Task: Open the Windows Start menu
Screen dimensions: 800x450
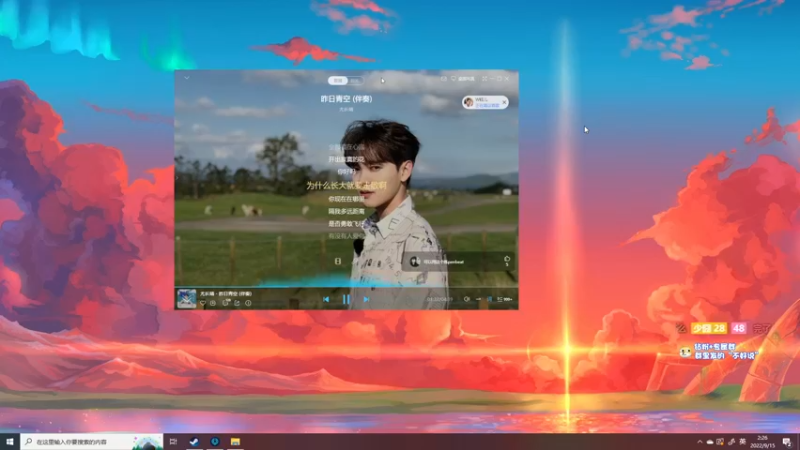Action: pos(10,441)
